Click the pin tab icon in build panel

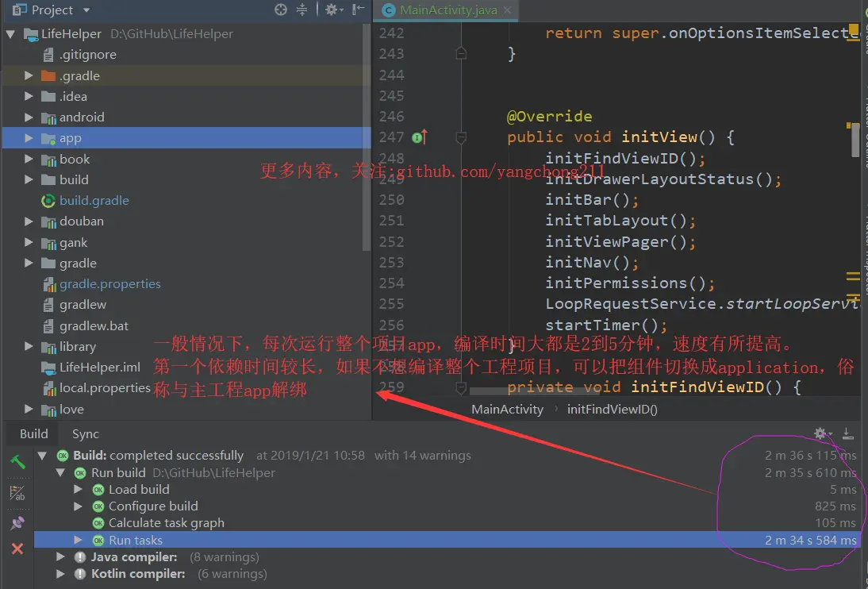[x=17, y=522]
